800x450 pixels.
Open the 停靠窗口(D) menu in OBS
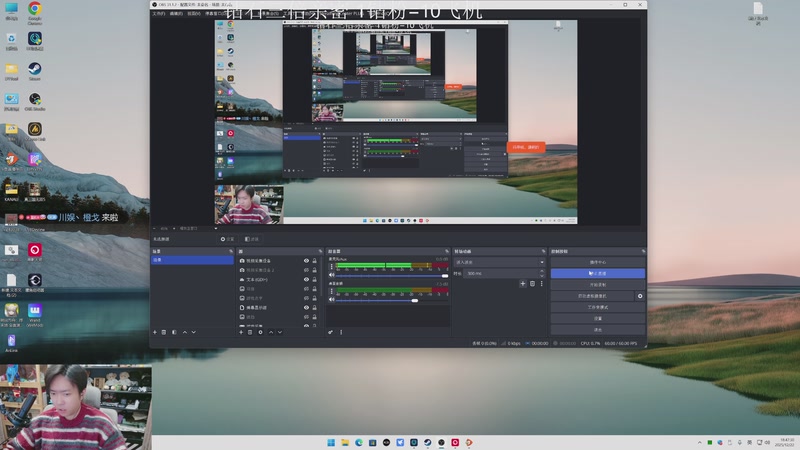click(x=215, y=14)
